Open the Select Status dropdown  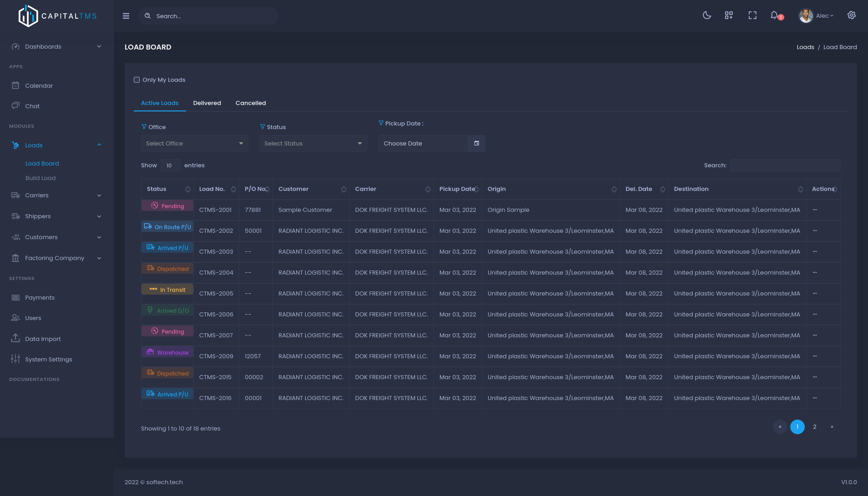point(313,143)
